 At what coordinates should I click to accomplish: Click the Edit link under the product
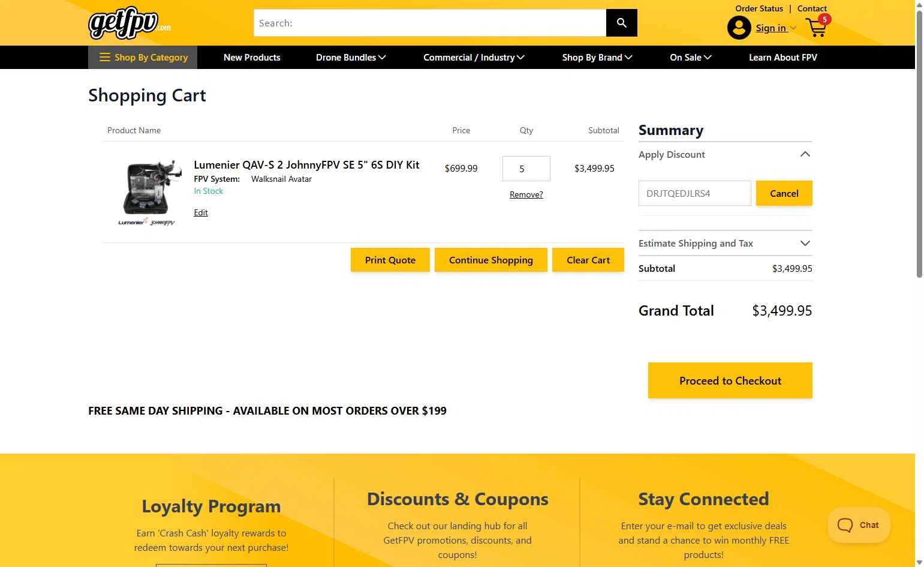201,212
